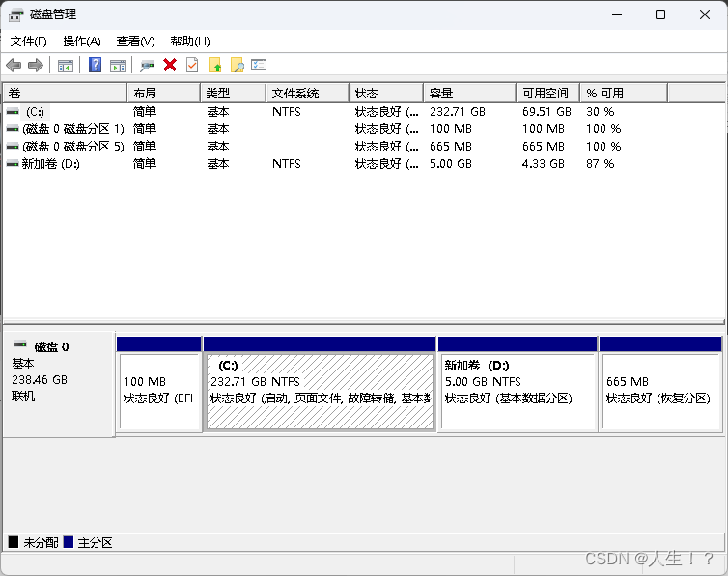Click the 4.33 GB free space cell
The height and width of the screenshot is (576, 728).
click(x=544, y=164)
